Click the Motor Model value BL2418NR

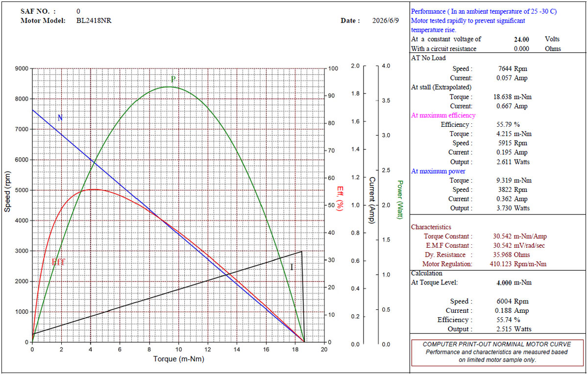pos(94,21)
